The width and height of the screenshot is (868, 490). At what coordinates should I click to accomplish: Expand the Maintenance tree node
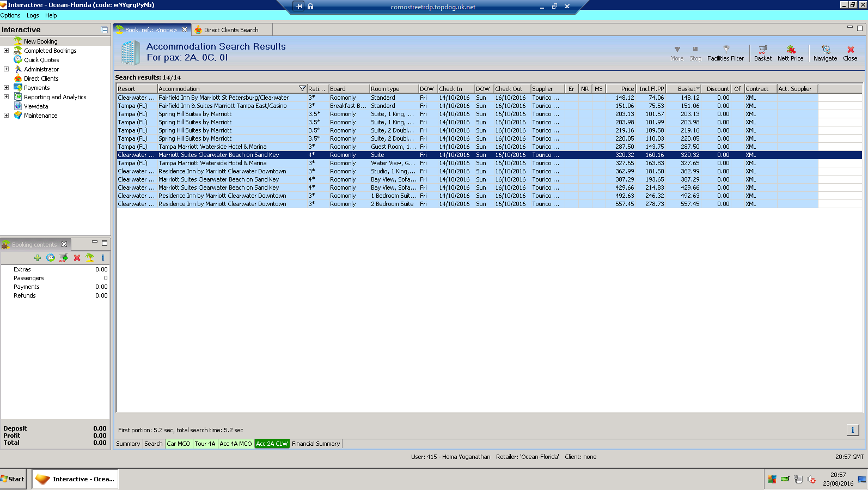pos(6,116)
